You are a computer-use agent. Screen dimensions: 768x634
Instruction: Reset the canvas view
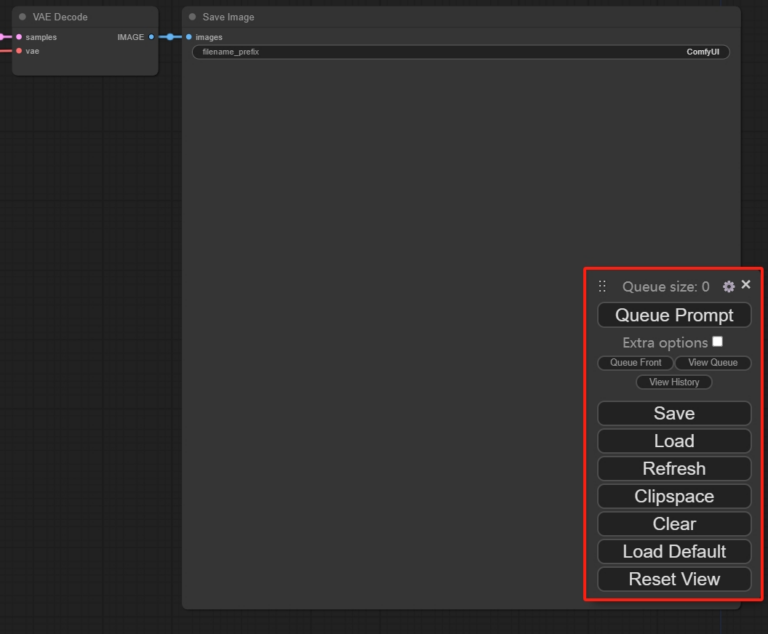coord(674,579)
